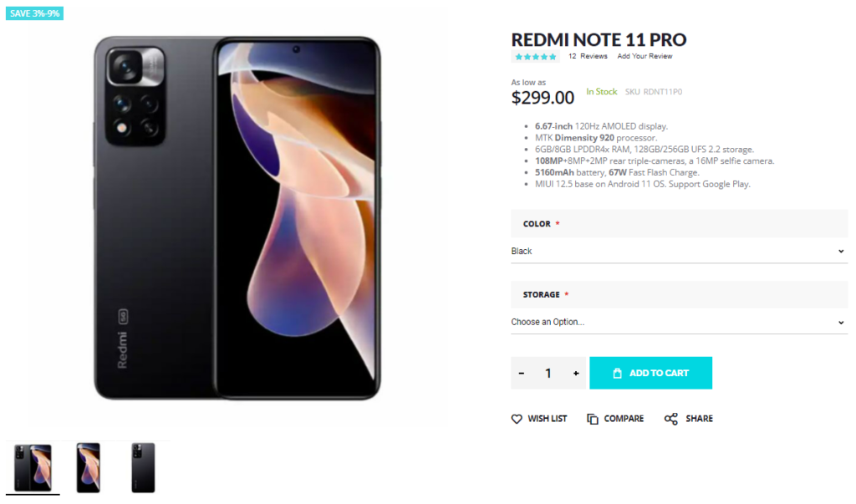Viewport: 856px width, 504px height.
Task: Click the quantity input field showing 1
Action: point(548,373)
